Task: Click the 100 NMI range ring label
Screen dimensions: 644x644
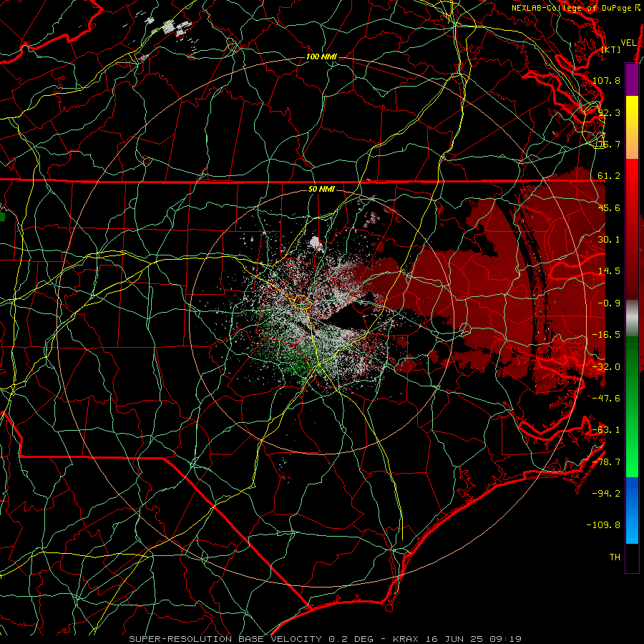Action: coord(321,57)
